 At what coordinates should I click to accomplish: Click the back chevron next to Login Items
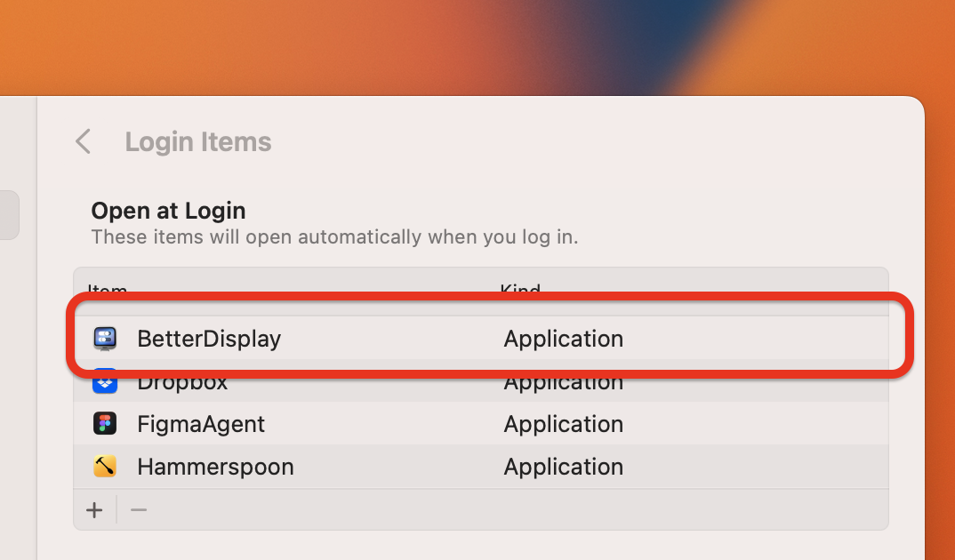82,141
